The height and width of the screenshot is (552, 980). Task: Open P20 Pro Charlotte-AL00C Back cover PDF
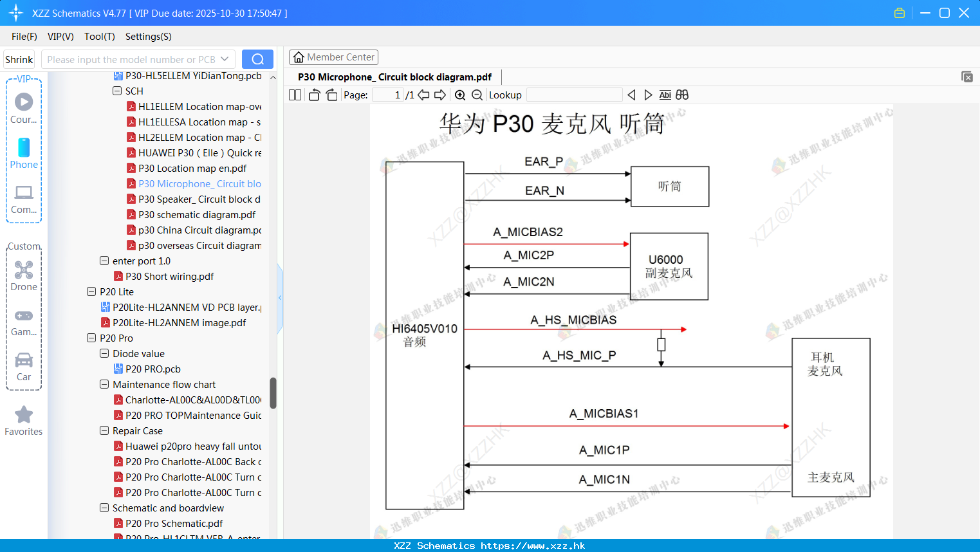pyautogui.click(x=187, y=462)
